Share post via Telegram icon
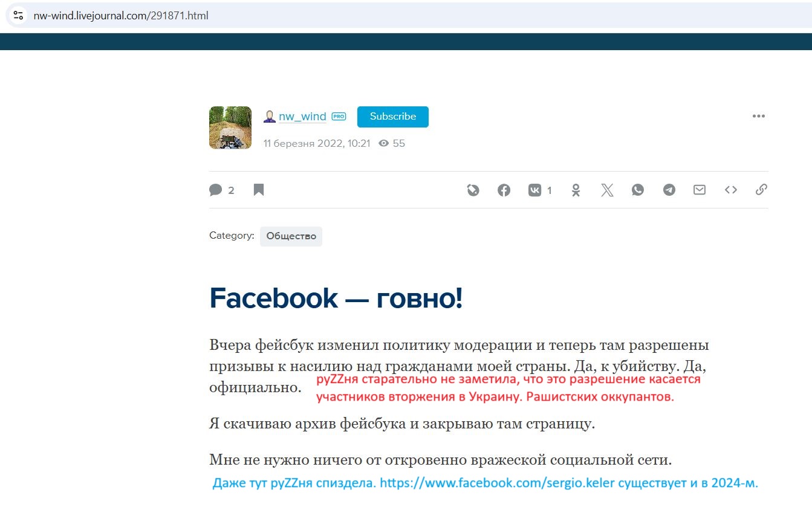 pyautogui.click(x=669, y=190)
